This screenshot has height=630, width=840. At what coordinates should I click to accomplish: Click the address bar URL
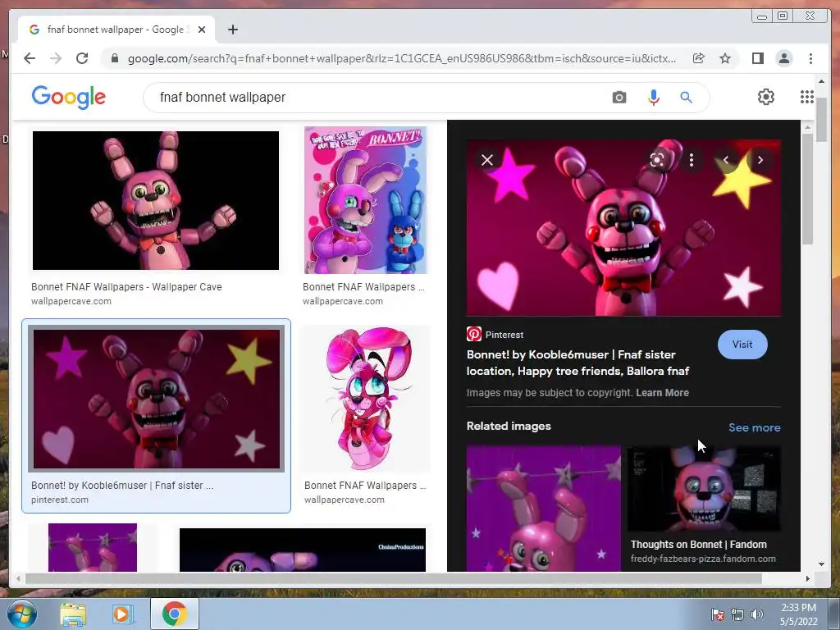click(402, 58)
